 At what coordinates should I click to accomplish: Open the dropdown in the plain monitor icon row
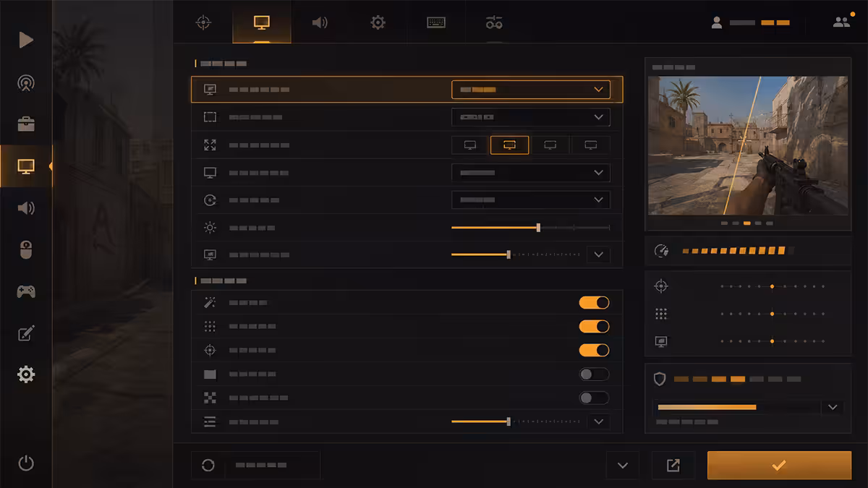(531, 173)
